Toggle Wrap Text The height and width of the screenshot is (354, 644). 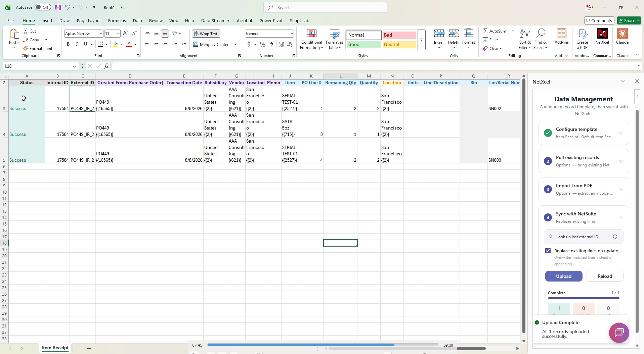click(206, 34)
